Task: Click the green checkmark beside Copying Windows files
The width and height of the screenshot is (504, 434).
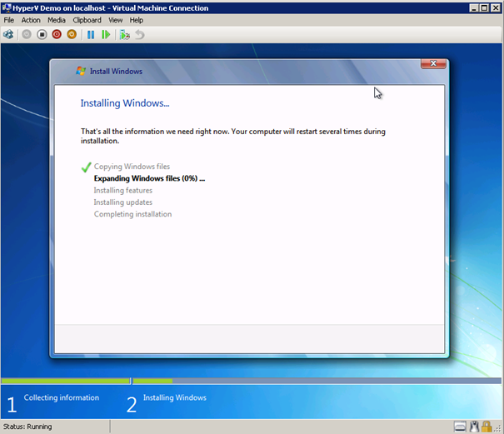Action: 86,167
